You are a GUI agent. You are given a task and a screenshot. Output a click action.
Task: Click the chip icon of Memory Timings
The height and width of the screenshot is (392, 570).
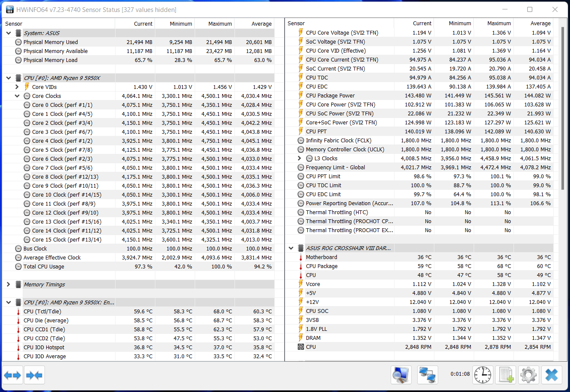point(18,285)
